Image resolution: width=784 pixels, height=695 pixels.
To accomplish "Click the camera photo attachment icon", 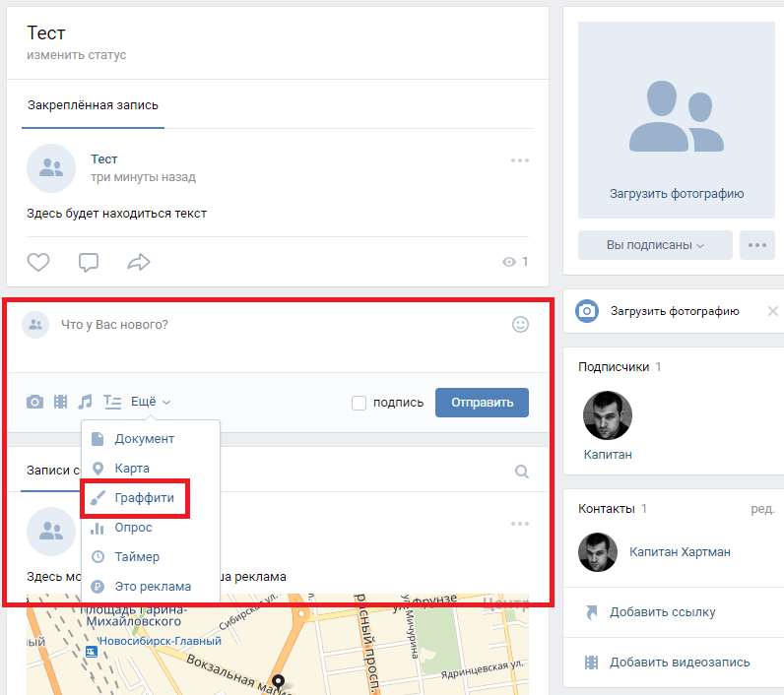I will 34,402.
